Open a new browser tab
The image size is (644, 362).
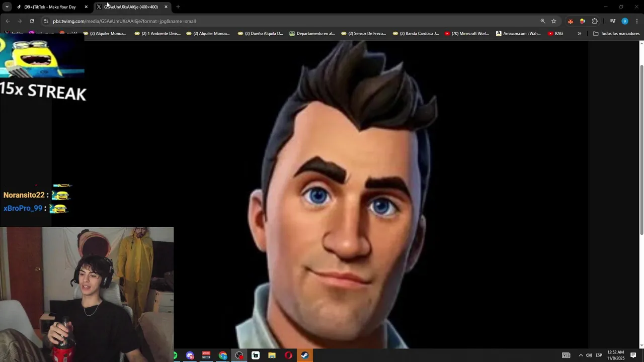pos(178,7)
